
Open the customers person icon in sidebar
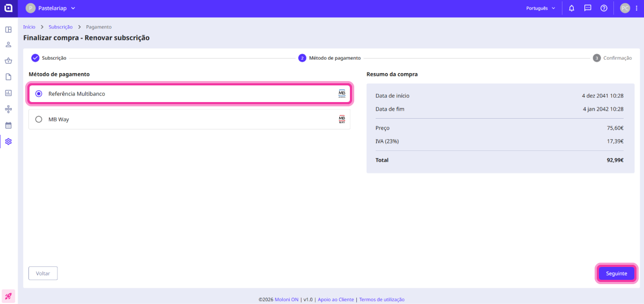[x=8, y=45]
